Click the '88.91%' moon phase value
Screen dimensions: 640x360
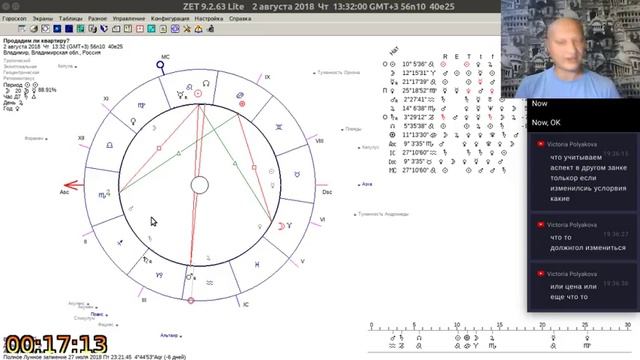pyautogui.click(x=47, y=90)
